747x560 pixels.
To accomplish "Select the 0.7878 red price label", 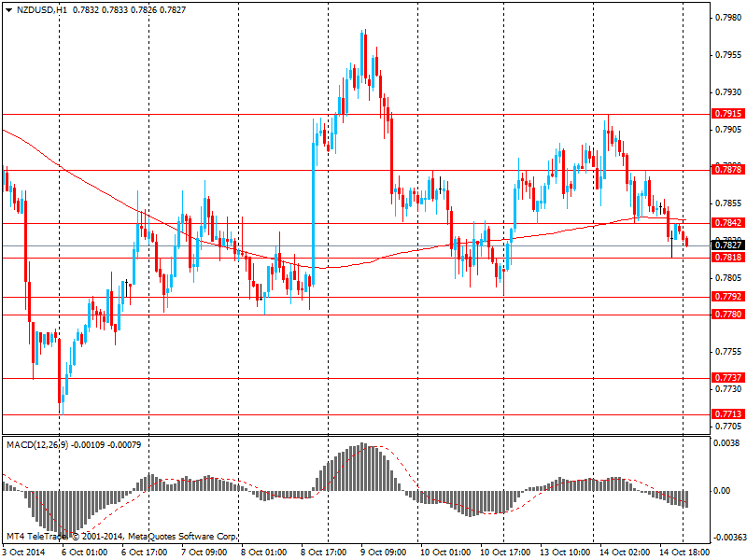I will tap(727, 170).
